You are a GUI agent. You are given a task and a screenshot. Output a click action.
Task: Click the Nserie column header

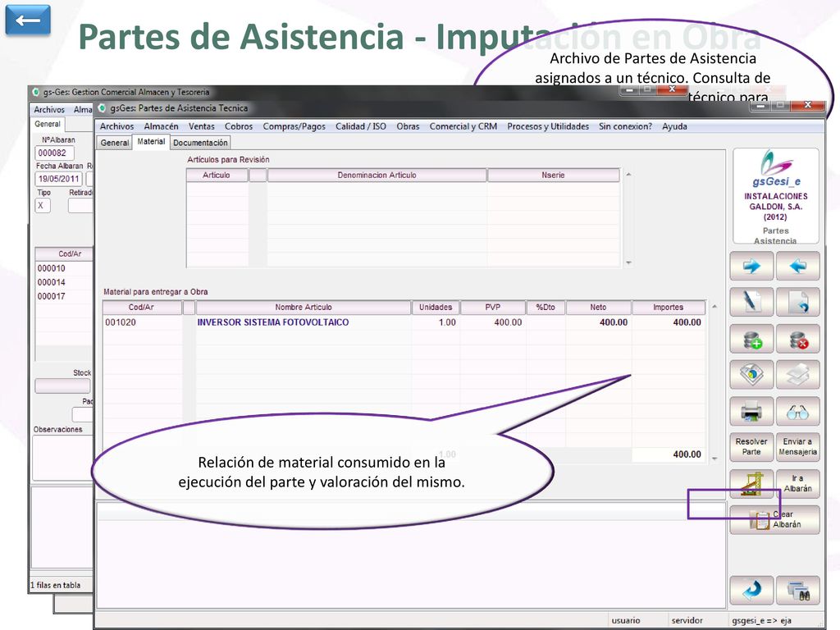coord(554,176)
